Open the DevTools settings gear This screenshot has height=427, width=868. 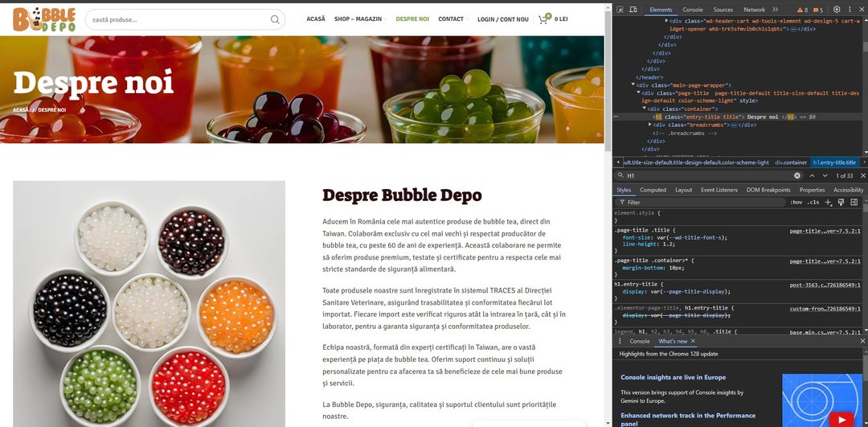point(836,10)
